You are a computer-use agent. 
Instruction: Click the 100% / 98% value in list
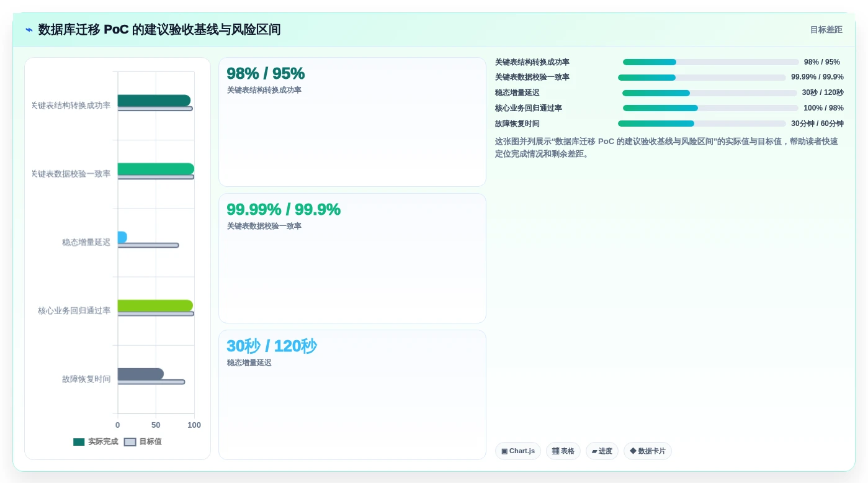823,108
